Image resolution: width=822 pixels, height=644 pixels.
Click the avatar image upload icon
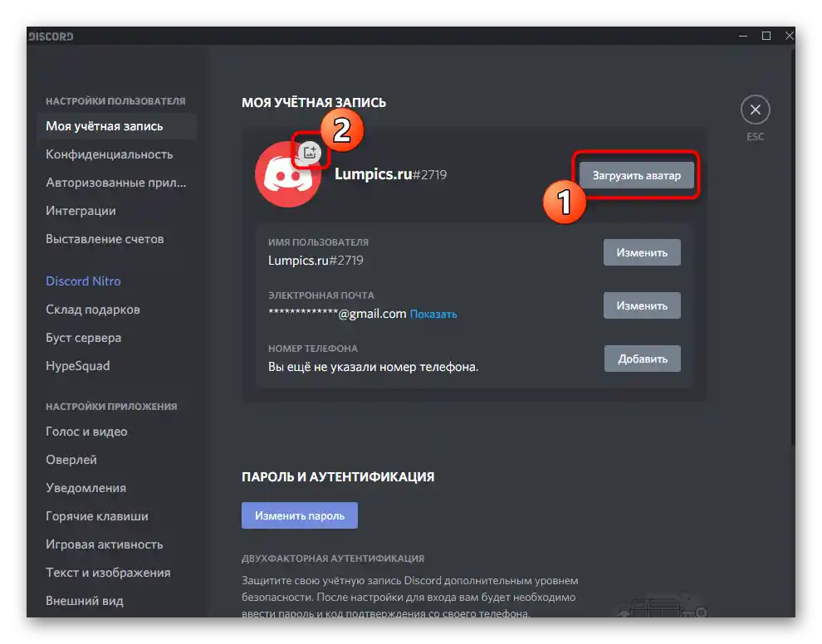click(310, 152)
